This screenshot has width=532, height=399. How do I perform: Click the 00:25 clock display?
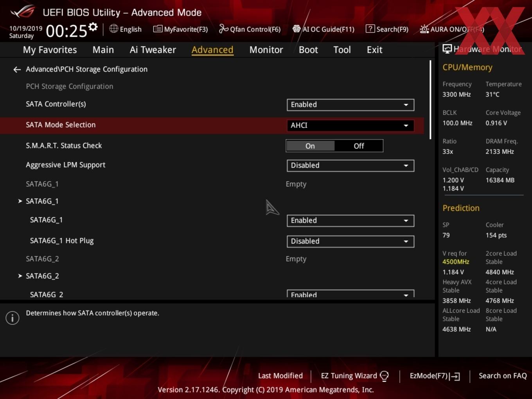pyautogui.click(x=66, y=31)
